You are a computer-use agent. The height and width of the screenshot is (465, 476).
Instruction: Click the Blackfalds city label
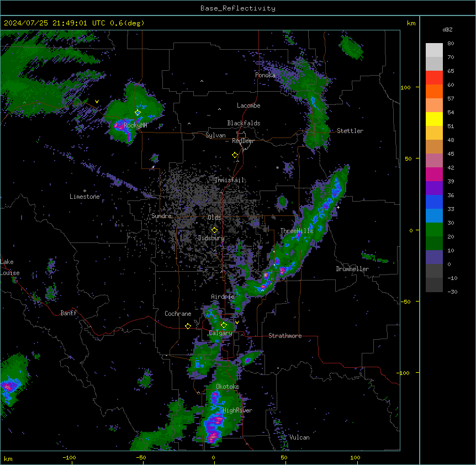tap(244, 123)
